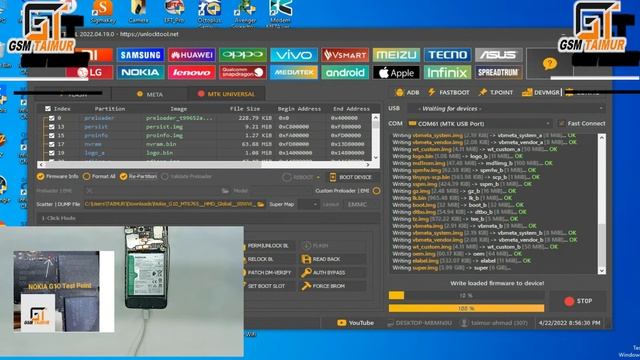
Task: Select the ASUS brand icon
Action: coord(498,55)
